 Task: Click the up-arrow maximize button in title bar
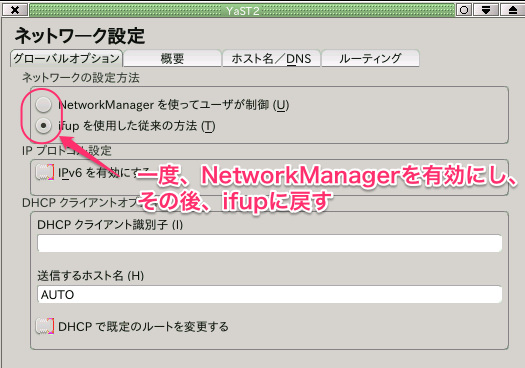(x=513, y=10)
